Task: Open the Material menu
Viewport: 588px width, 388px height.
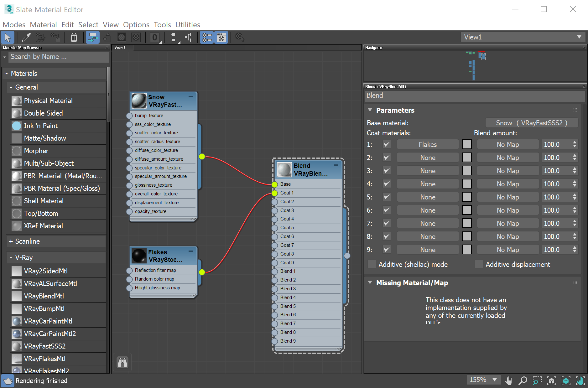Action: pyautogui.click(x=43, y=24)
